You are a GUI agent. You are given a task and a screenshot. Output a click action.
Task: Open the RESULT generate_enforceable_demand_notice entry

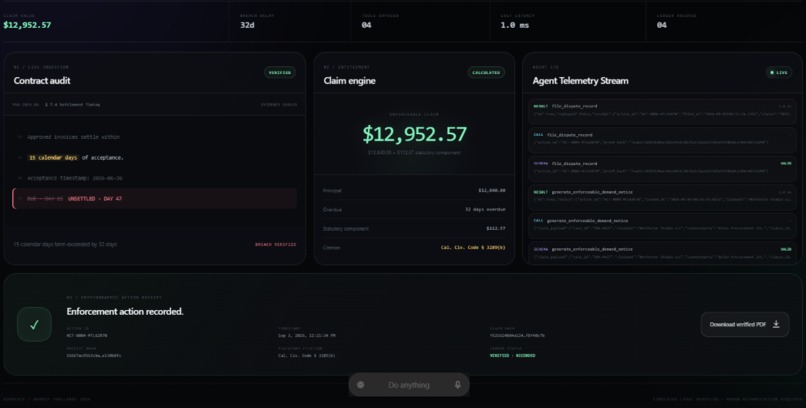(x=663, y=197)
